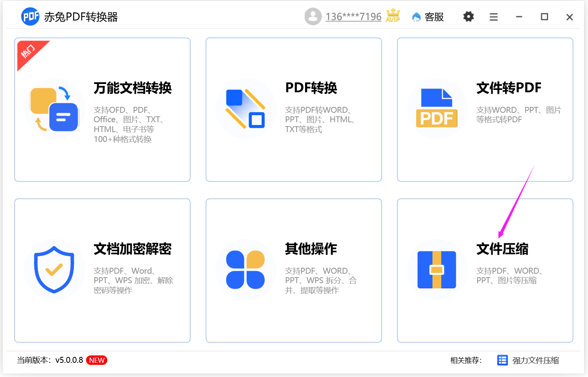Open account 136****7196 link
Screen dimensions: 588x377
click(353, 17)
